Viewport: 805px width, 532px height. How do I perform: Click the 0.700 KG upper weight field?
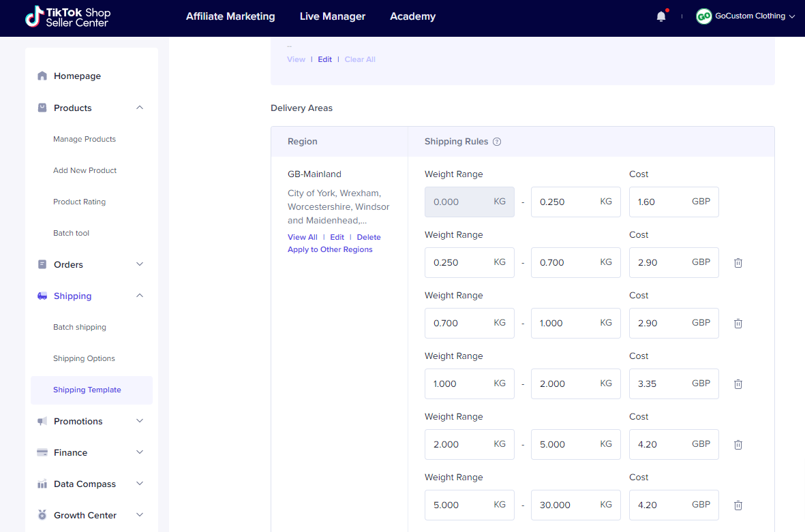575,263
